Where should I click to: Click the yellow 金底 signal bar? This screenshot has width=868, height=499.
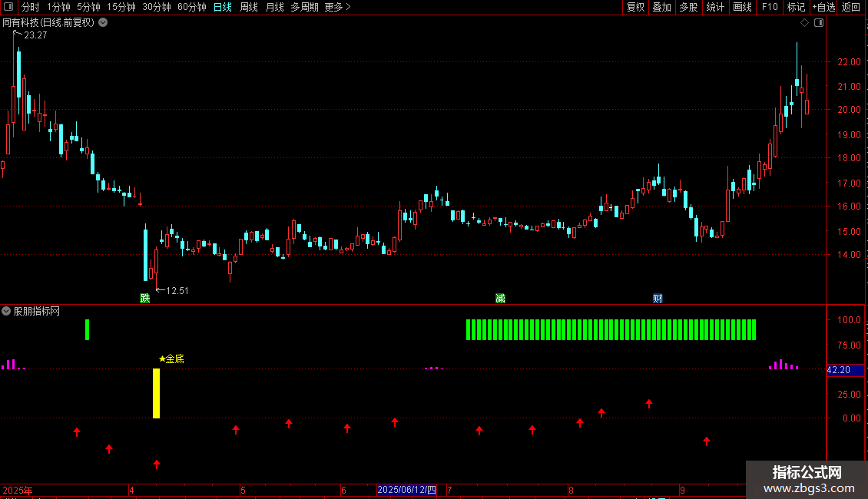156,393
